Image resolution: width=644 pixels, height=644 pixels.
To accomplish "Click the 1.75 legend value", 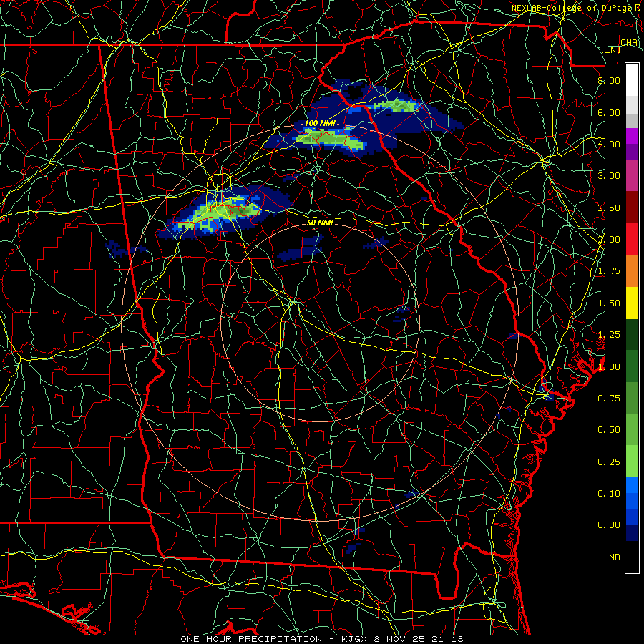I will [609, 271].
